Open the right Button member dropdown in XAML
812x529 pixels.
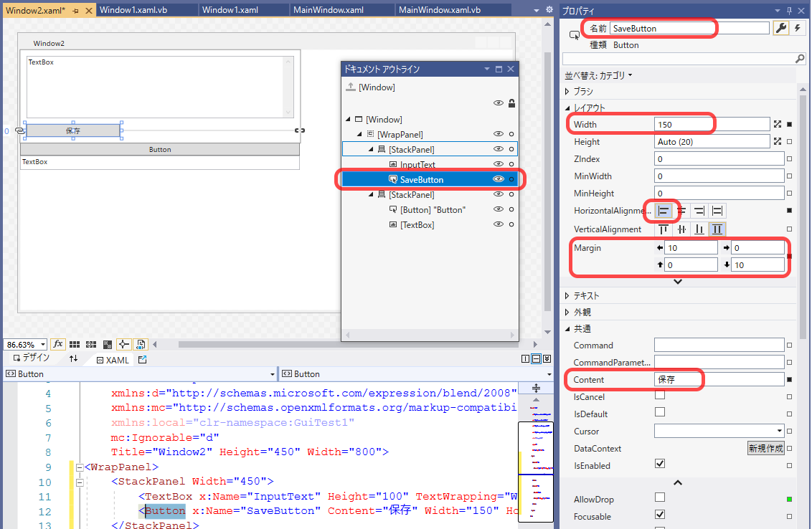tap(549, 374)
